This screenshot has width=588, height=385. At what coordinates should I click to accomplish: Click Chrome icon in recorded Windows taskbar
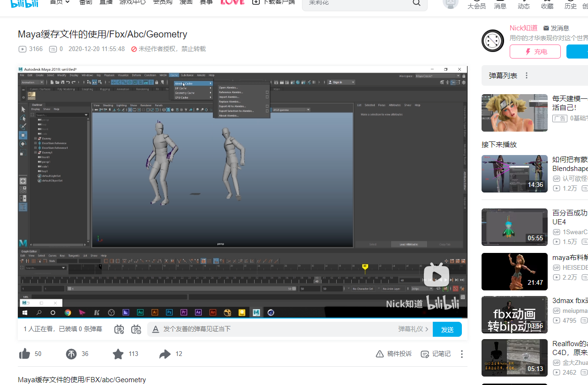[68, 312]
